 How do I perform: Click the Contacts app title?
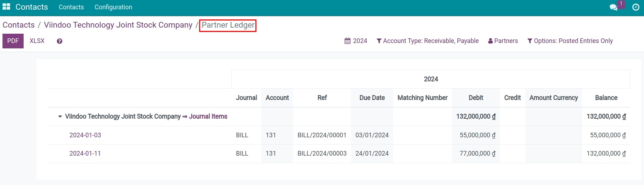31,7
